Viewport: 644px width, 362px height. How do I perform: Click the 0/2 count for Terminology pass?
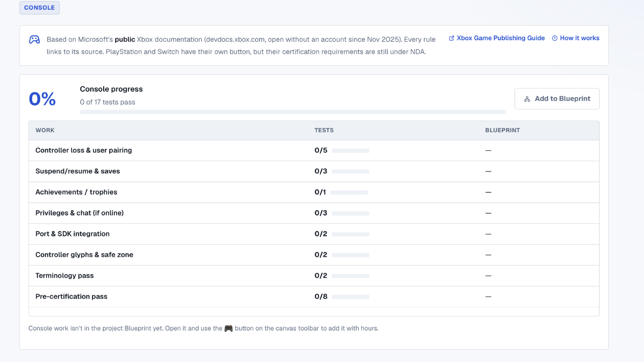[x=321, y=276]
